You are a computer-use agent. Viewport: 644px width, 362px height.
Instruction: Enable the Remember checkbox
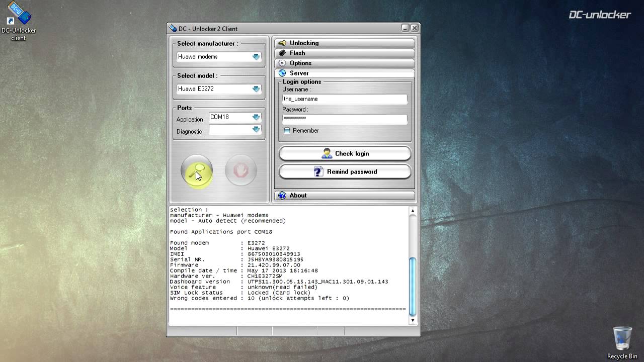pyautogui.click(x=287, y=131)
